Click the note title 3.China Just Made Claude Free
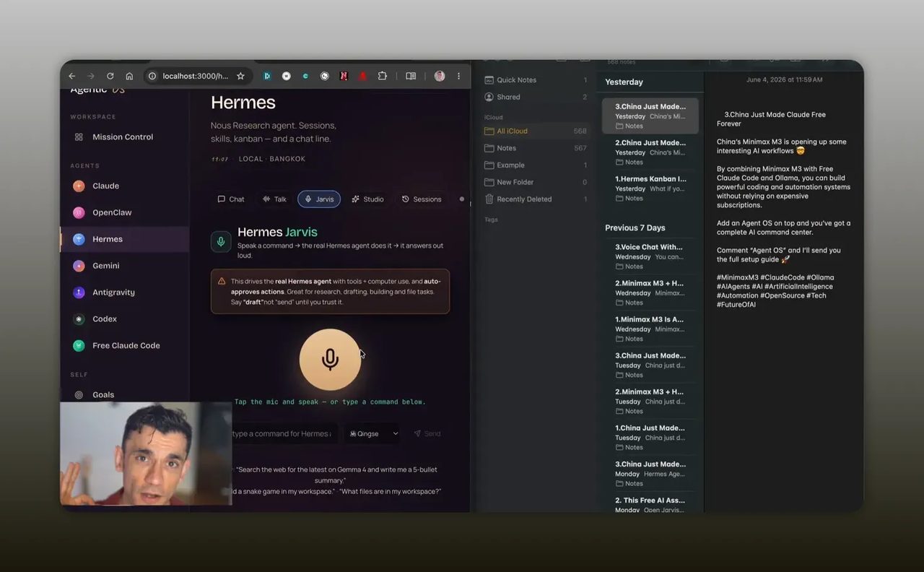The image size is (924, 572). [x=771, y=119]
